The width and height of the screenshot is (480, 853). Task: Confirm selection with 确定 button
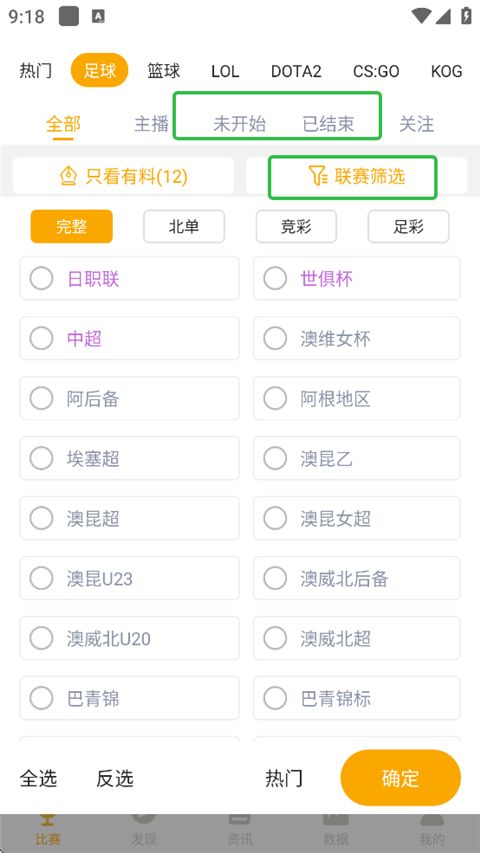tap(401, 778)
